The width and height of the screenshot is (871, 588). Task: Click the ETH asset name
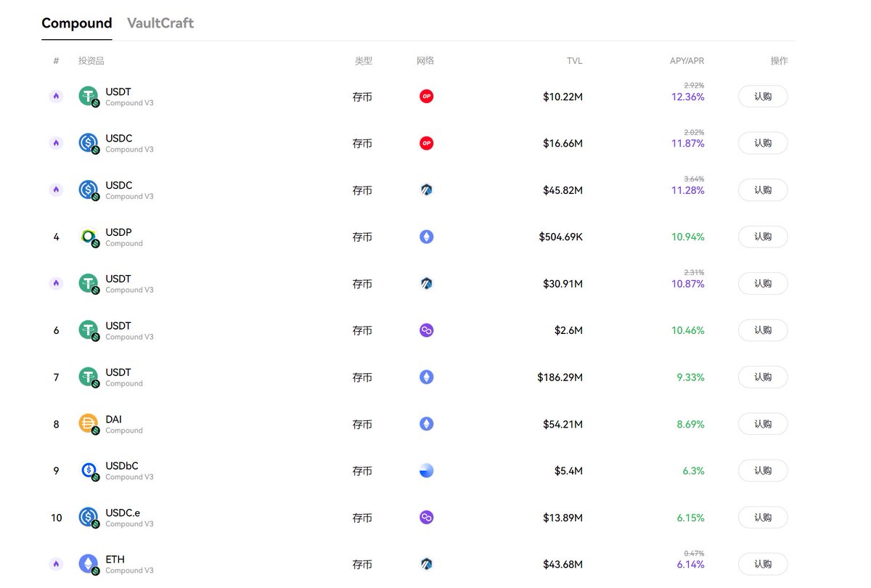[115, 560]
